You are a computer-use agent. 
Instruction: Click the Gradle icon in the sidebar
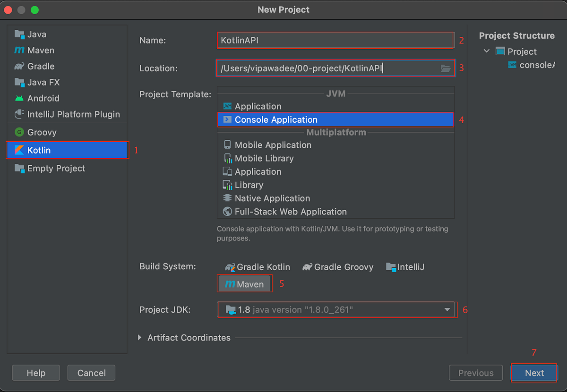(18, 66)
